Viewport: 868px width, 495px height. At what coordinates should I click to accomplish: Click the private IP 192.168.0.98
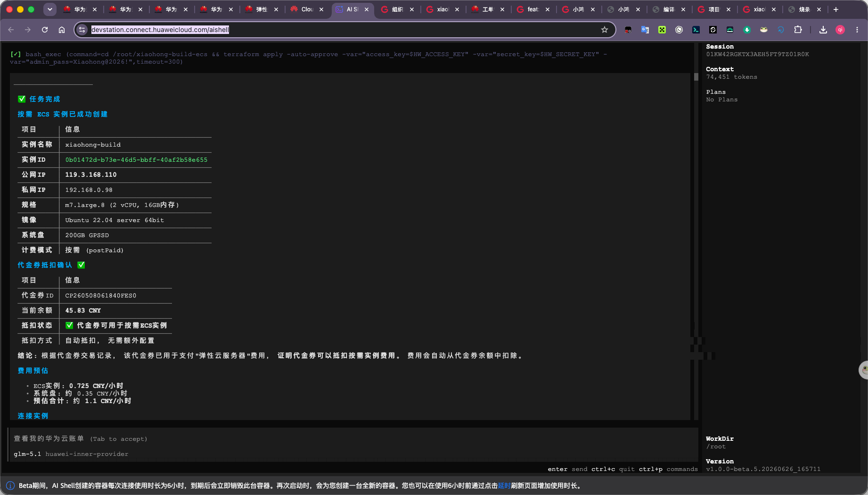89,190
